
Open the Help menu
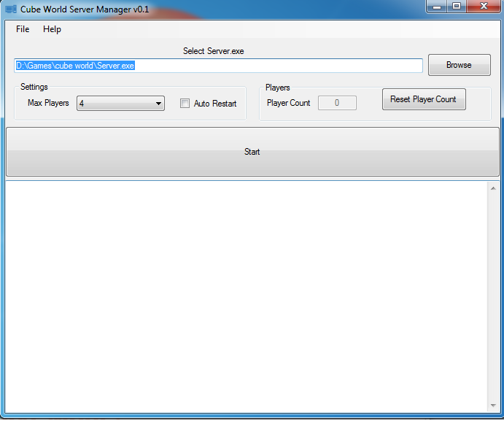[52, 29]
